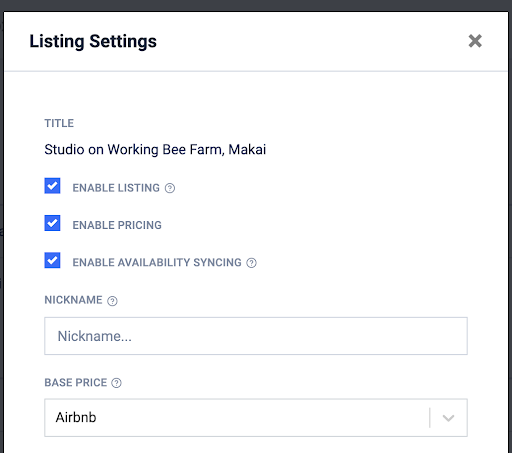Click the Nickname field label
512x453 pixels.
pos(73,300)
